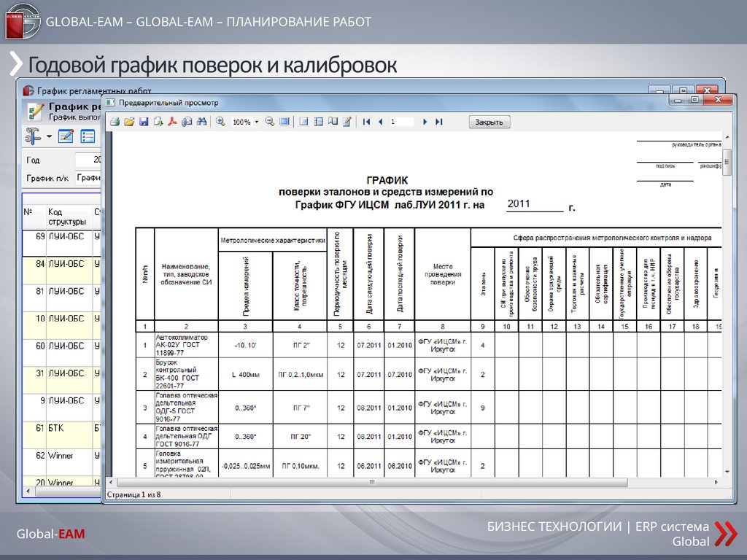Viewport: 747px width, 560px height.
Task: Select row 9 ЛУИ-ОБС in the grid
Action: tap(61, 408)
